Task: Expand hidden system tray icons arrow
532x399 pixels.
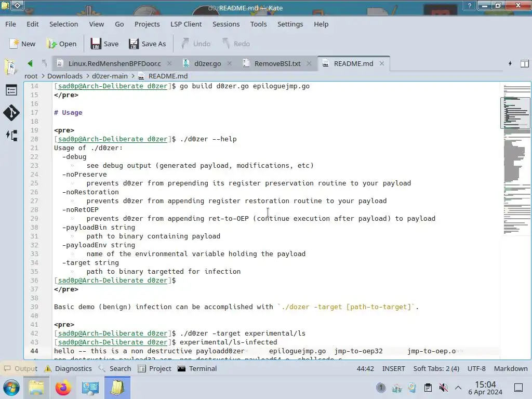Action: click(458, 388)
